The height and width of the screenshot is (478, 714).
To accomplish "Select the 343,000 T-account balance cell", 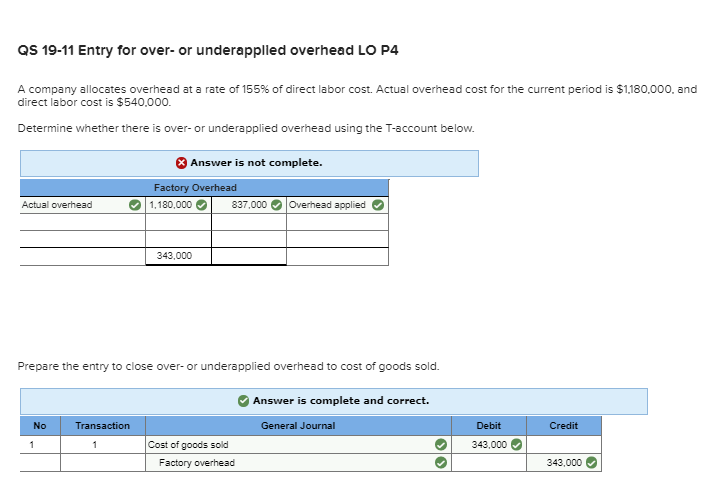I will tap(178, 256).
